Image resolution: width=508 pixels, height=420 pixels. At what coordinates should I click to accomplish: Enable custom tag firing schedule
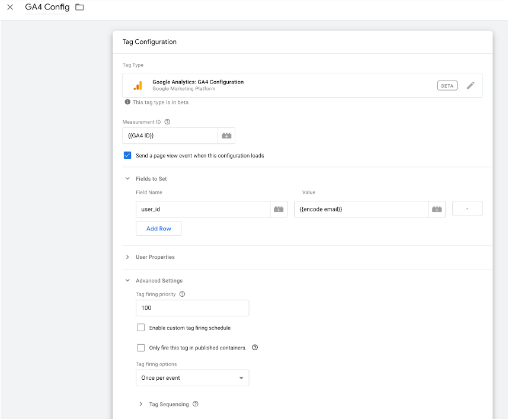click(141, 328)
